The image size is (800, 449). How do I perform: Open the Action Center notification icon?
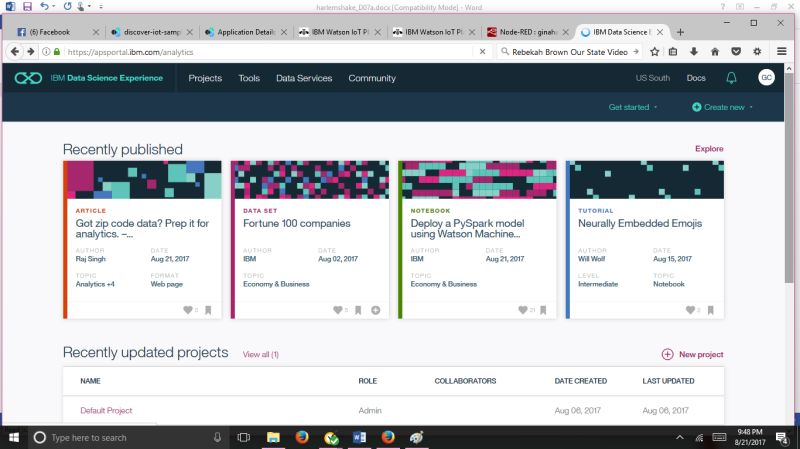(781, 437)
